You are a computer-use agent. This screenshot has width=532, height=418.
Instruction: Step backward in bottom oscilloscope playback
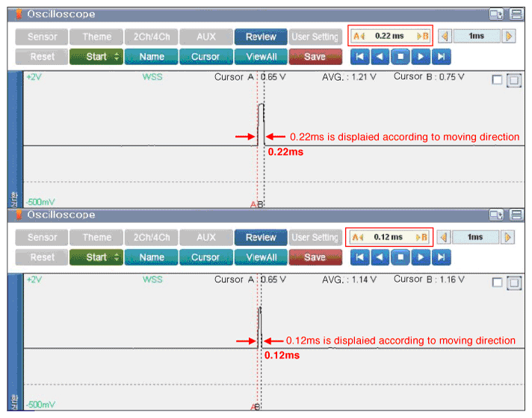[x=380, y=257]
